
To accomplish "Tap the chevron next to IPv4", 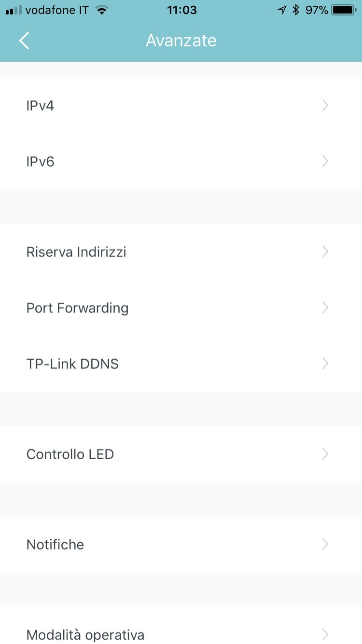I will tap(325, 105).
